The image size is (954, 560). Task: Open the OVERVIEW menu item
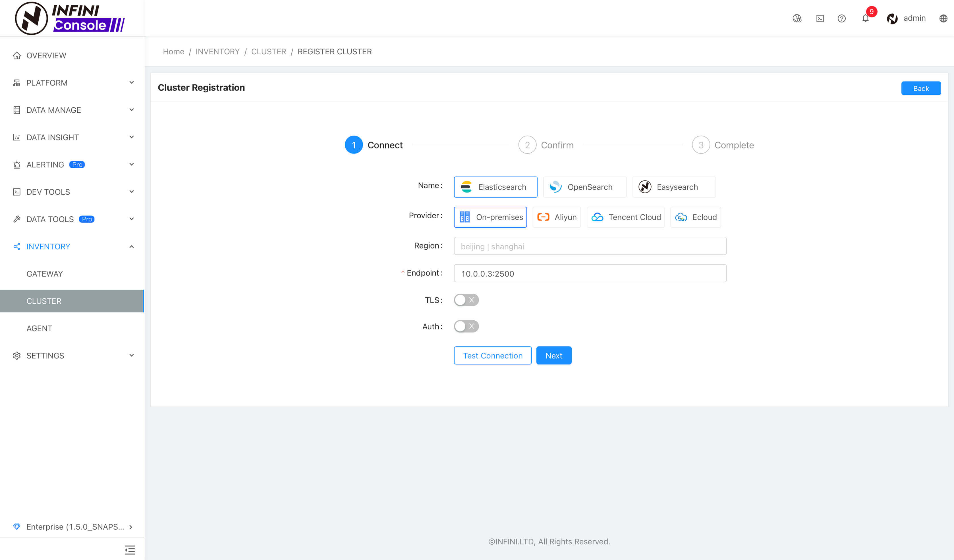[72, 56]
